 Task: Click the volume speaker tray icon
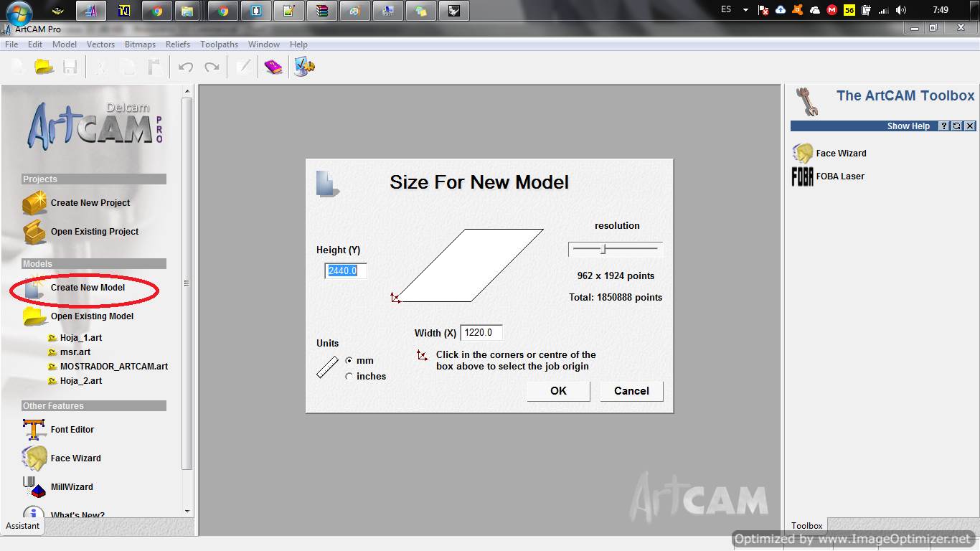point(901,10)
